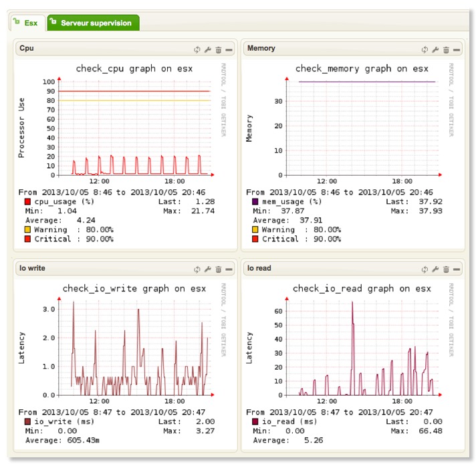Click the yellow Warning swatch in Cpu legend
The height and width of the screenshot is (464, 476).
tap(28, 229)
